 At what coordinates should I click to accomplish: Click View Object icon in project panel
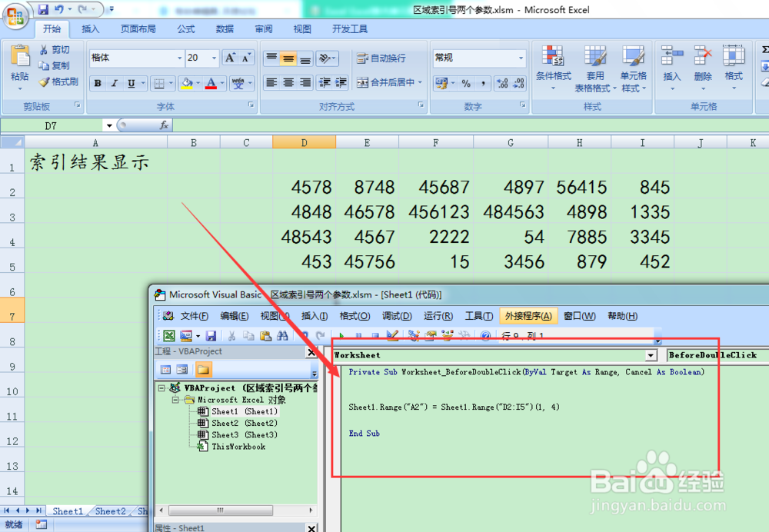pyautogui.click(x=182, y=370)
